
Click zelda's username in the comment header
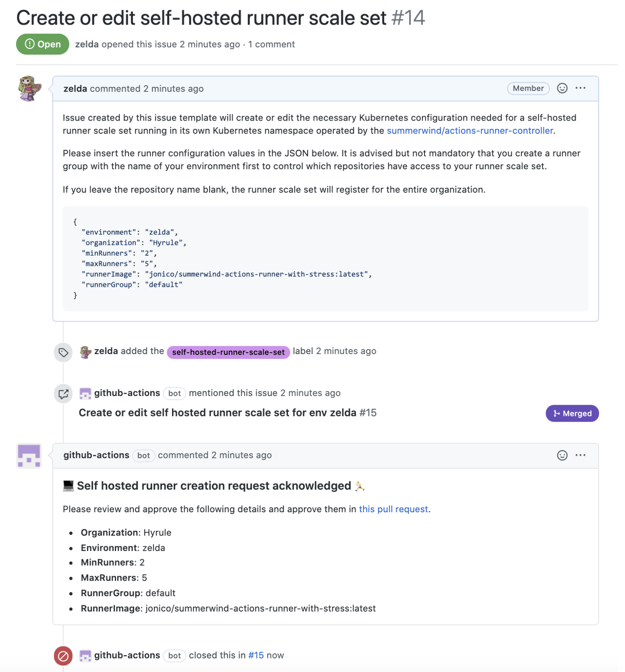[x=75, y=89]
